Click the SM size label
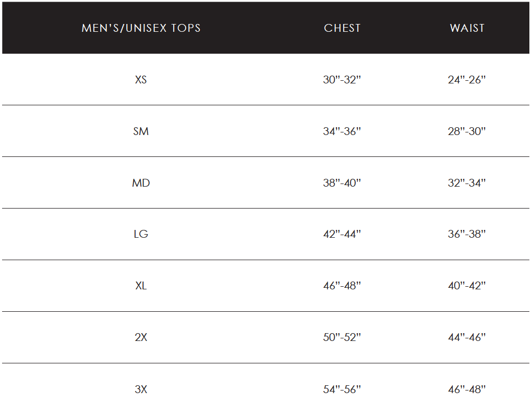The height and width of the screenshot is (415, 532). click(x=141, y=131)
